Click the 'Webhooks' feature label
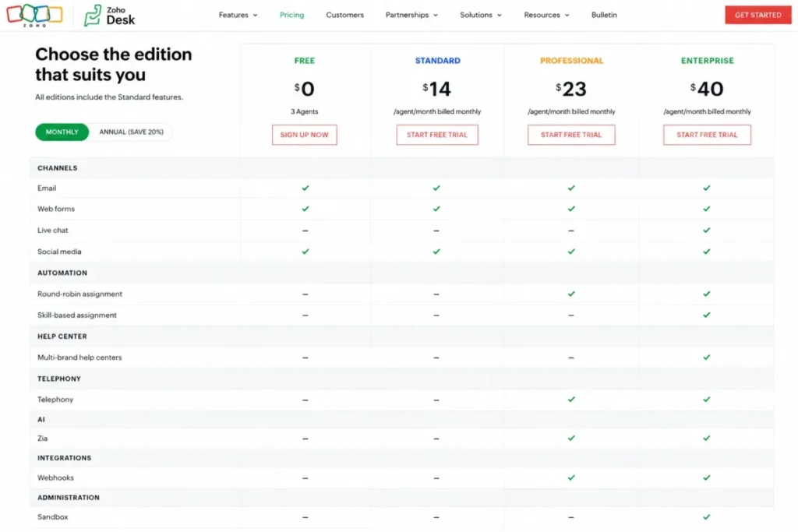The width and height of the screenshot is (798, 532). point(55,478)
